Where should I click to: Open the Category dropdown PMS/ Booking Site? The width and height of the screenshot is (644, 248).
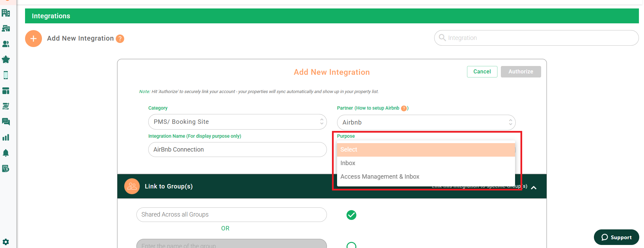(x=237, y=122)
